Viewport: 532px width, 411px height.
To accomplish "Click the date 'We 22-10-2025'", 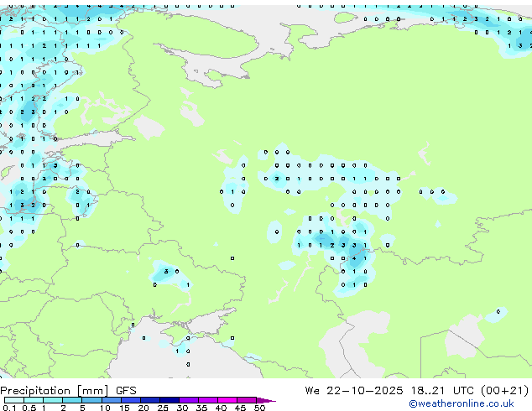I will (x=354, y=391).
